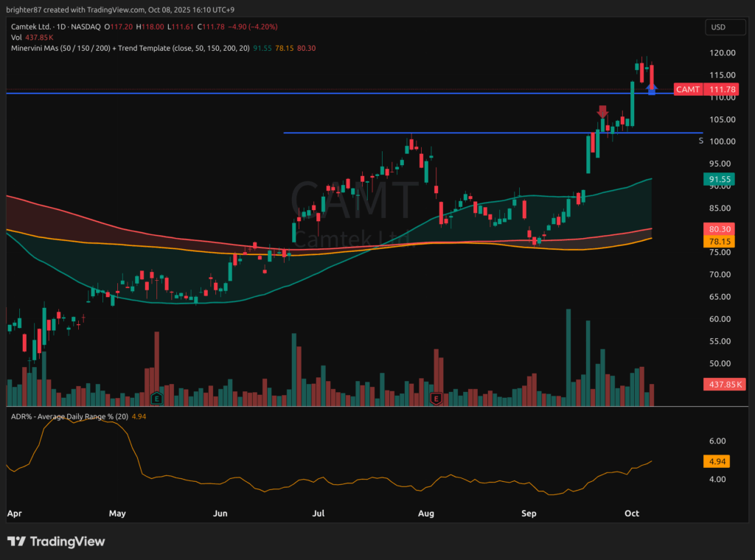Click the TradingView logo
755x560 pixels.
56,542
